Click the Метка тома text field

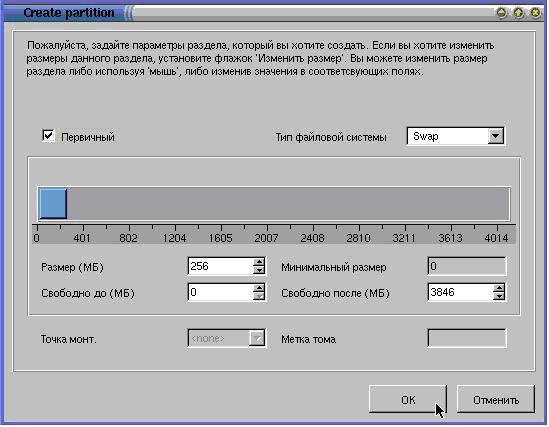click(x=467, y=338)
